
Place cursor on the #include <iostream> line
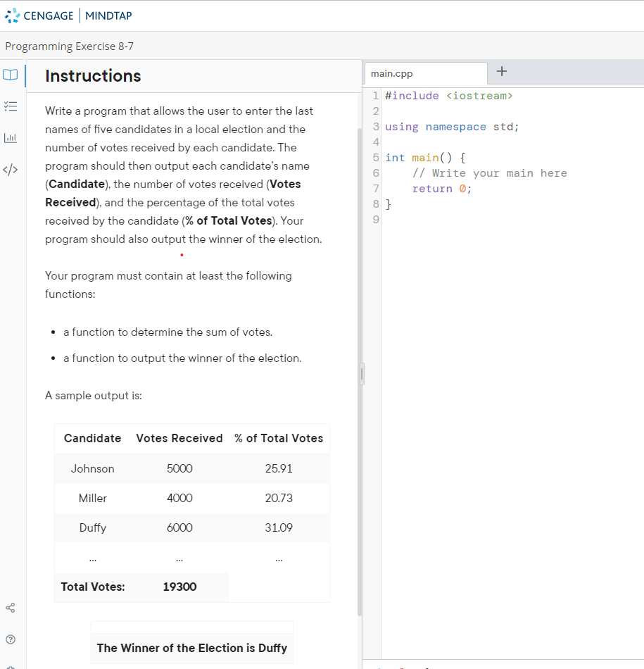[x=448, y=96]
